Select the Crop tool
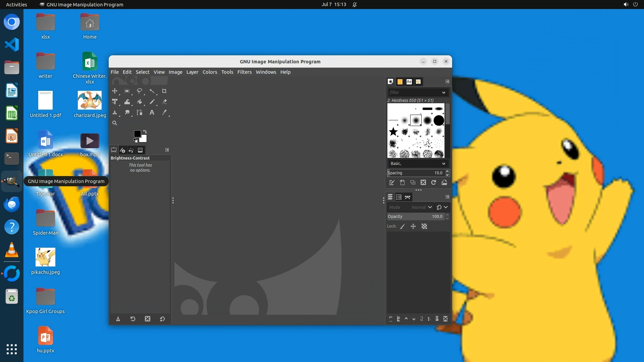Screen dimensions: 644x362 pyautogui.click(x=164, y=91)
